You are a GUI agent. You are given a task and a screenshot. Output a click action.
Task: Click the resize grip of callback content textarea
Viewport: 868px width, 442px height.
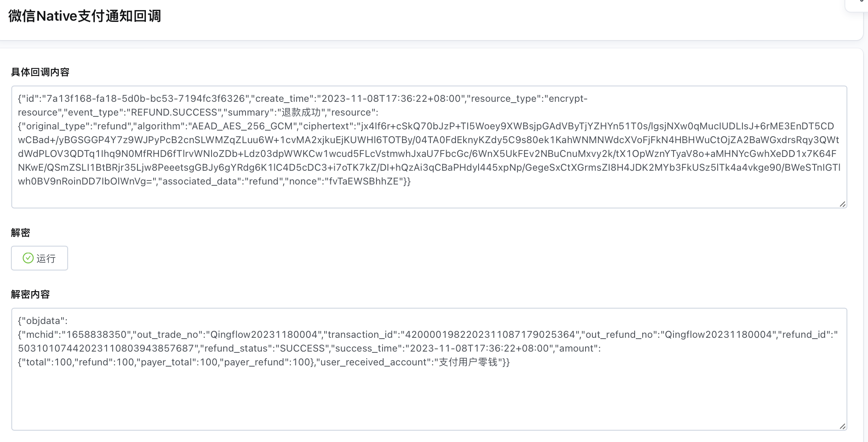[842, 204]
